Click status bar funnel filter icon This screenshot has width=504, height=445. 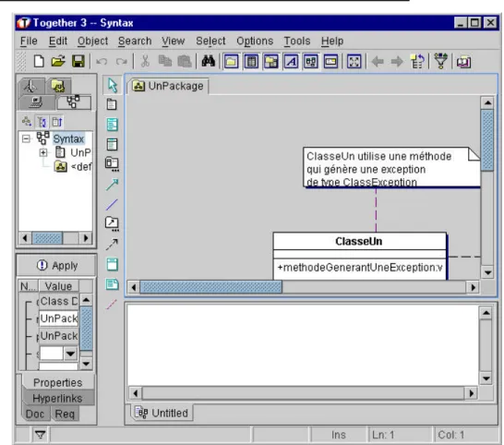[41, 435]
